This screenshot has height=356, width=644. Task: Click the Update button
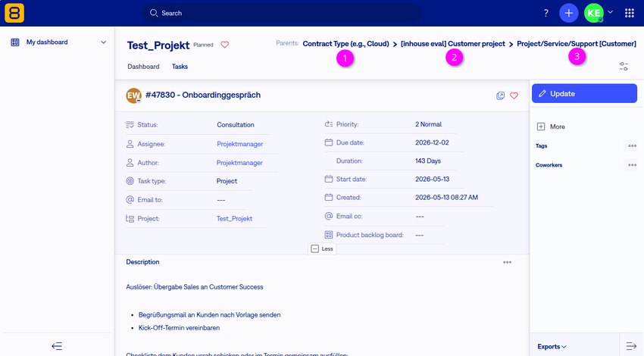(x=584, y=94)
